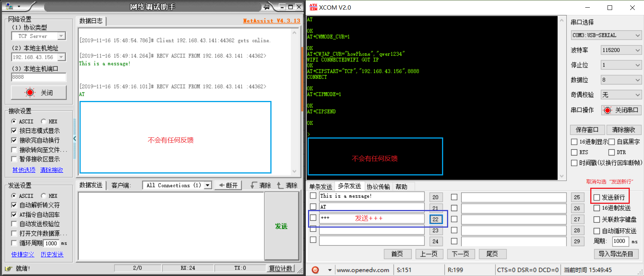Click the XCOM receive area vertical scrollbar
Viewport: 644px width, 276px height.
point(562,98)
